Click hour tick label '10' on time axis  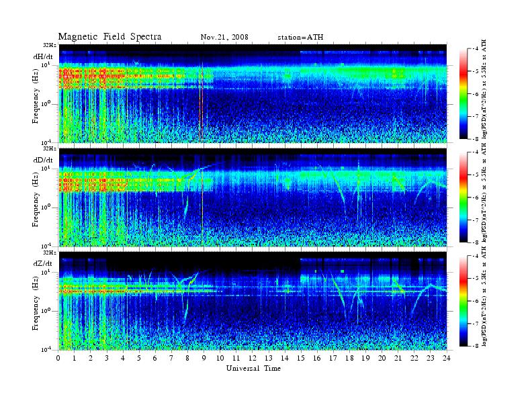point(220,358)
